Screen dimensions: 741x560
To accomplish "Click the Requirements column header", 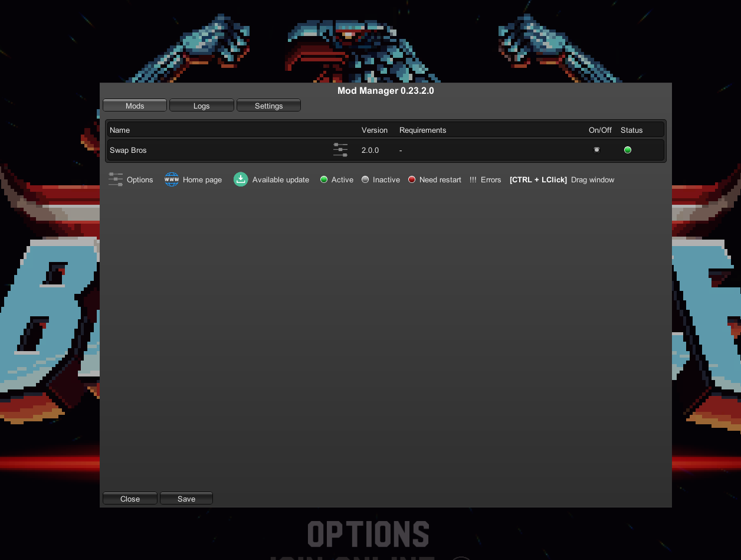I will click(422, 130).
